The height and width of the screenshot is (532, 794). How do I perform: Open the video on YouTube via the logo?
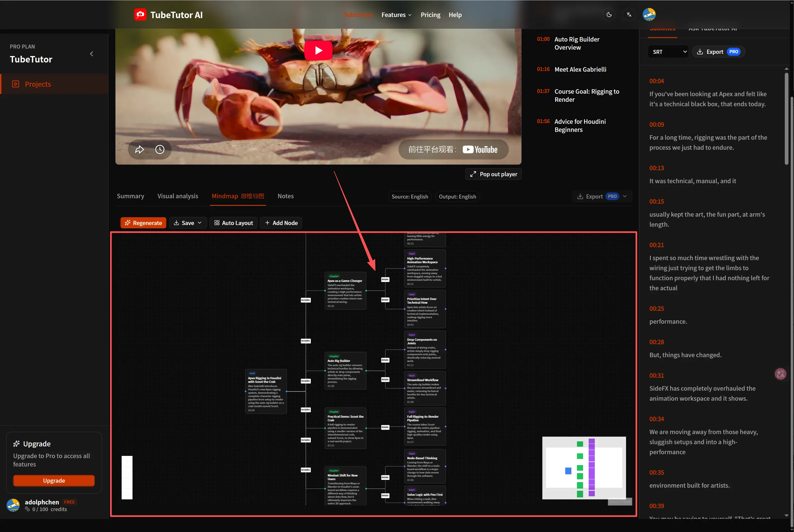pos(480,150)
